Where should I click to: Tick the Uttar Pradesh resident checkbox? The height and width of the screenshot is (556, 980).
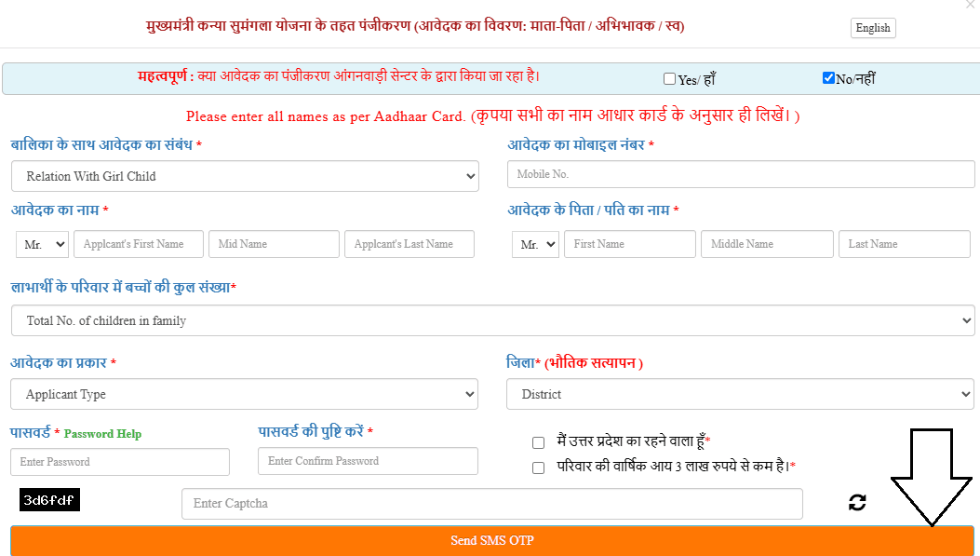538,442
